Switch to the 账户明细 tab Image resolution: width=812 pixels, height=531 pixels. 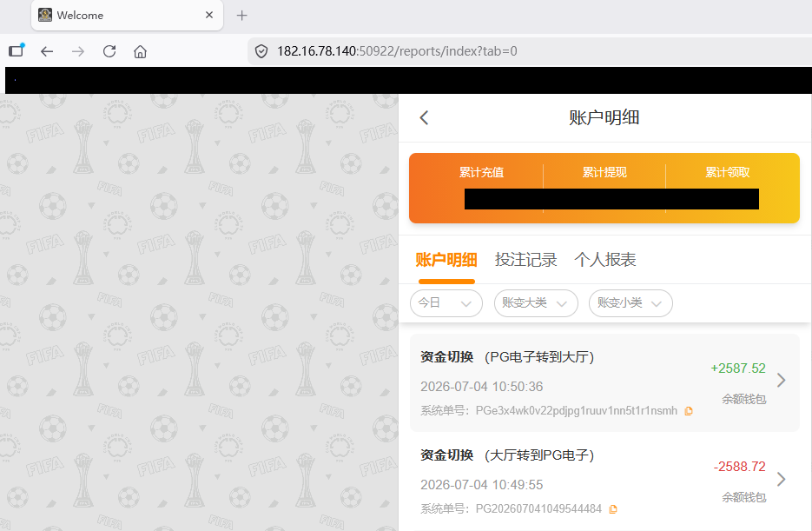pos(446,260)
